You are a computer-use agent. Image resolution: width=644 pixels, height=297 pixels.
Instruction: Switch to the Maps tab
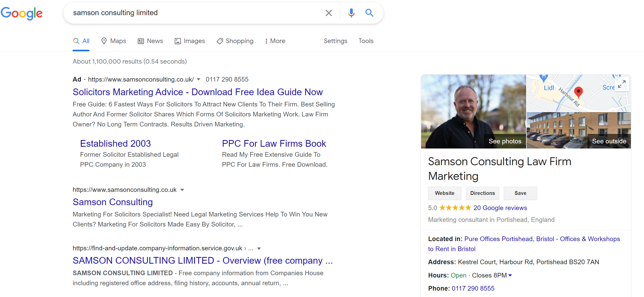113,41
